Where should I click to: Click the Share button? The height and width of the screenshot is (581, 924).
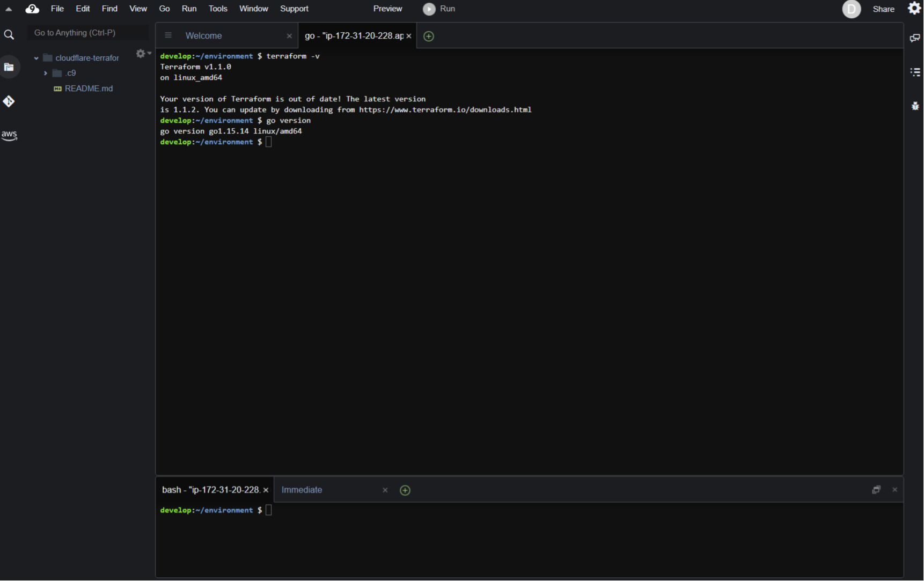(x=883, y=9)
